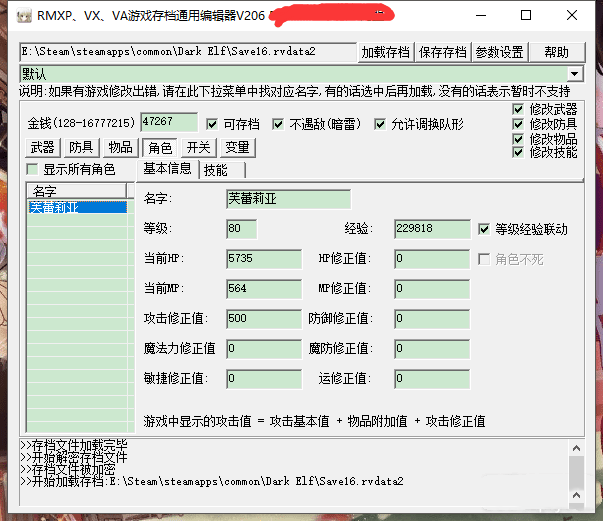Switch to the 技能 sub-tab
The image size is (603, 521).
[x=215, y=170]
